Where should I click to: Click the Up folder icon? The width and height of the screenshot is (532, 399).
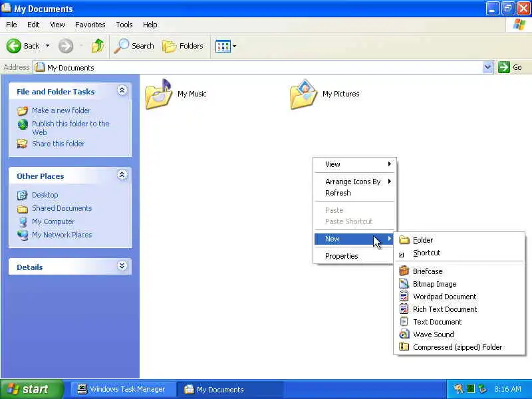(98, 46)
